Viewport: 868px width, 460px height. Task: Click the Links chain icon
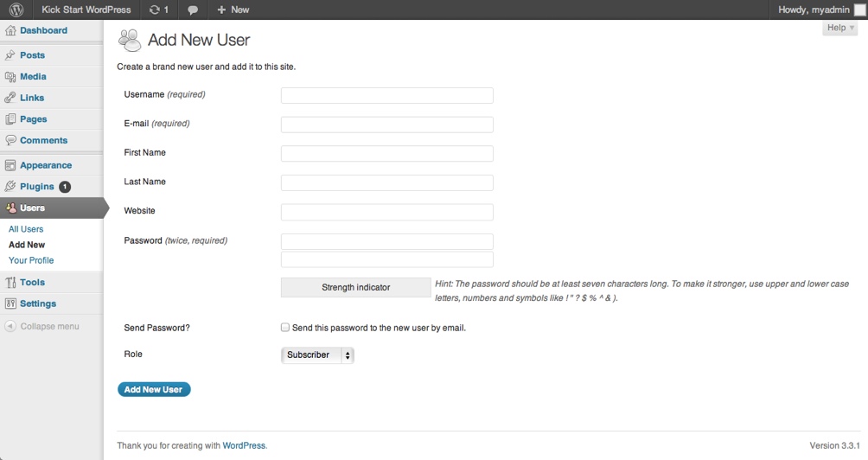click(x=10, y=98)
